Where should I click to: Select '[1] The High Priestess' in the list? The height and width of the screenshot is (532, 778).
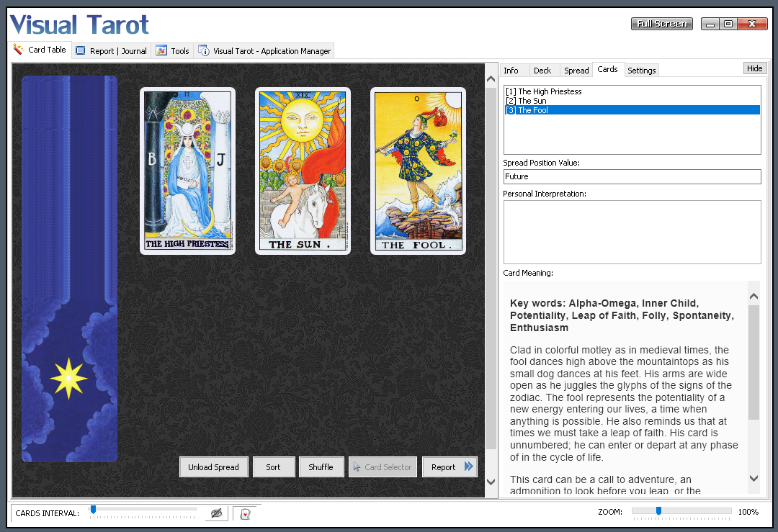point(632,91)
